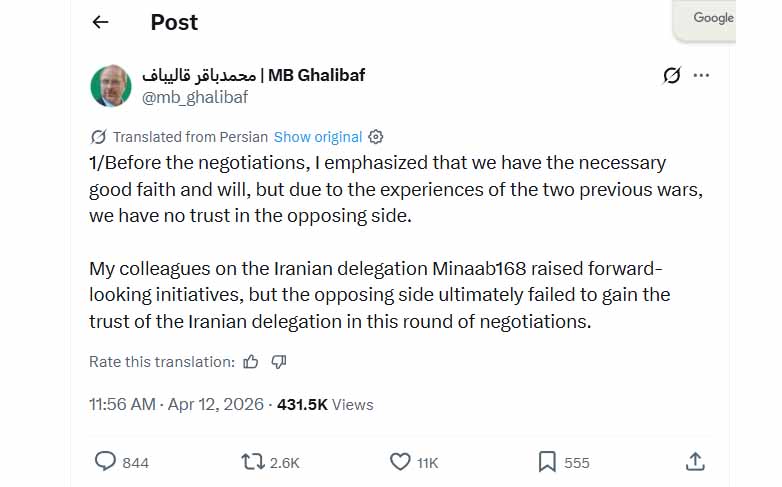782x487 pixels.
Task: Like the post with heart icon
Action: [x=400, y=461]
